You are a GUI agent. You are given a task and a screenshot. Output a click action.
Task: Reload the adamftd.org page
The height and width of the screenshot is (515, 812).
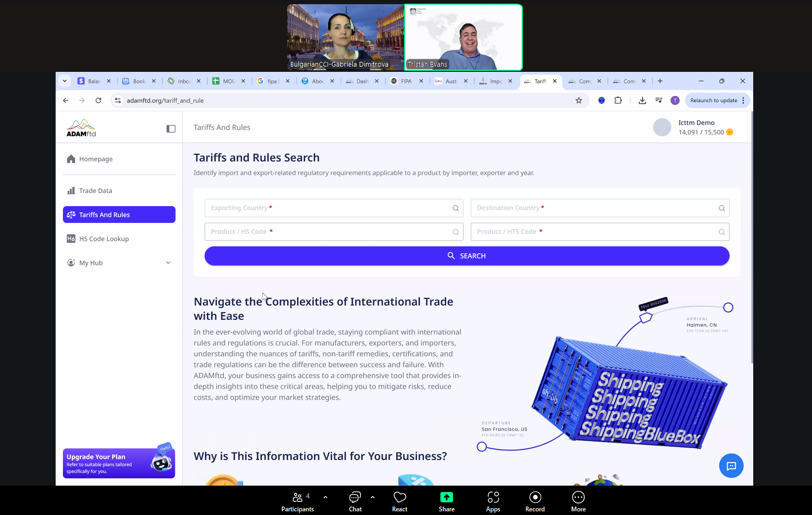pyautogui.click(x=98, y=101)
